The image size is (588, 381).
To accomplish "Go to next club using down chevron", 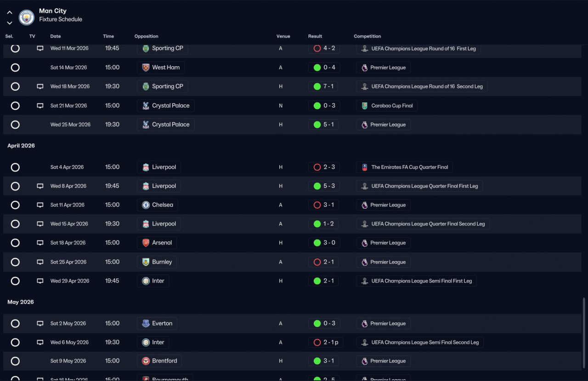I will coord(9,23).
